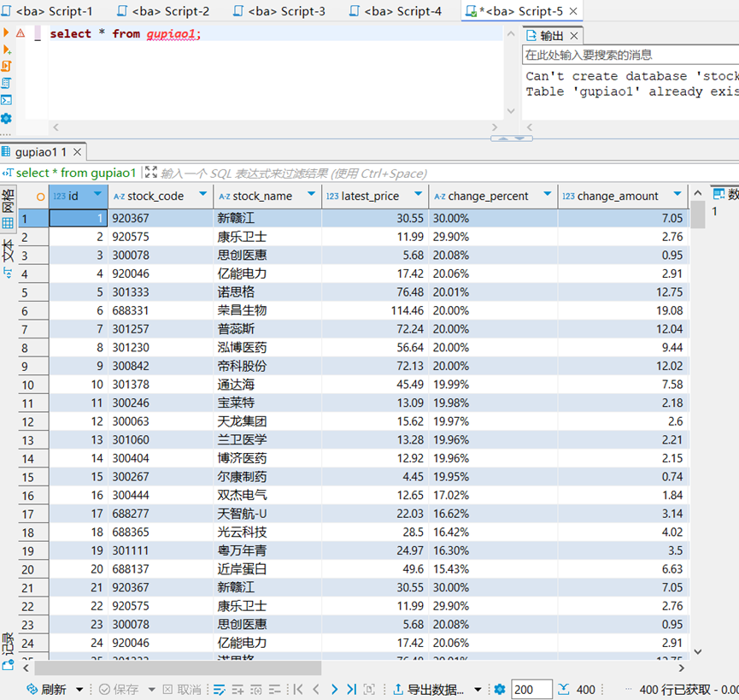Click the 导出数据 export data button
This screenshot has width=739, height=700.
coord(428,689)
